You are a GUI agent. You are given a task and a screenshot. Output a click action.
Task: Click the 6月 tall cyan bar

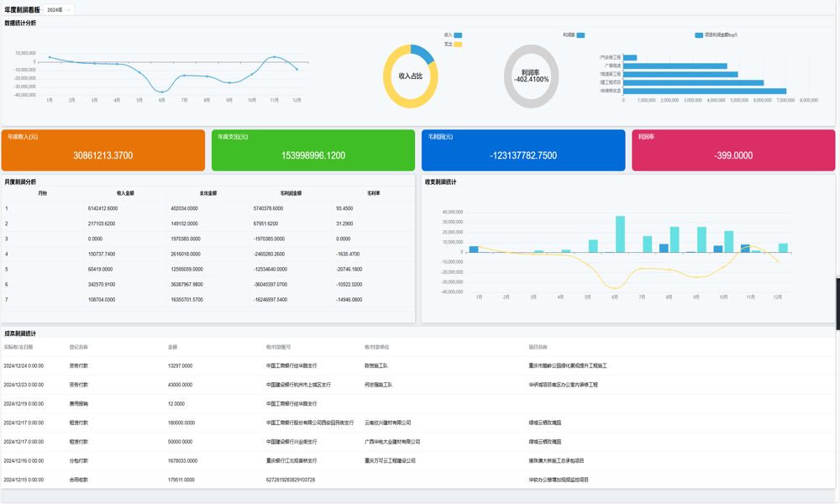point(620,234)
